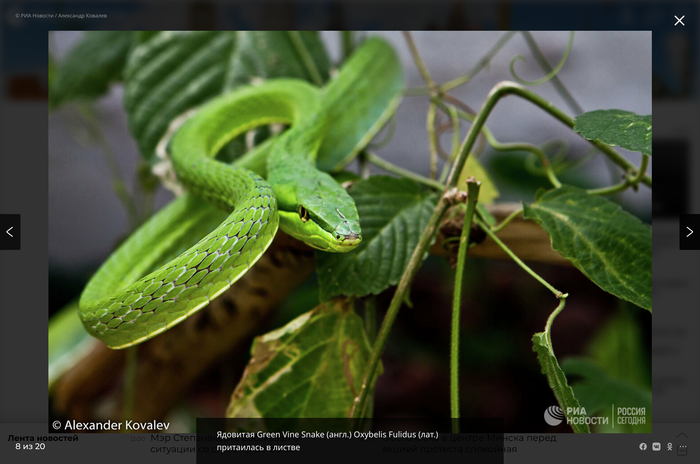Advance to the next photo

[x=690, y=232]
